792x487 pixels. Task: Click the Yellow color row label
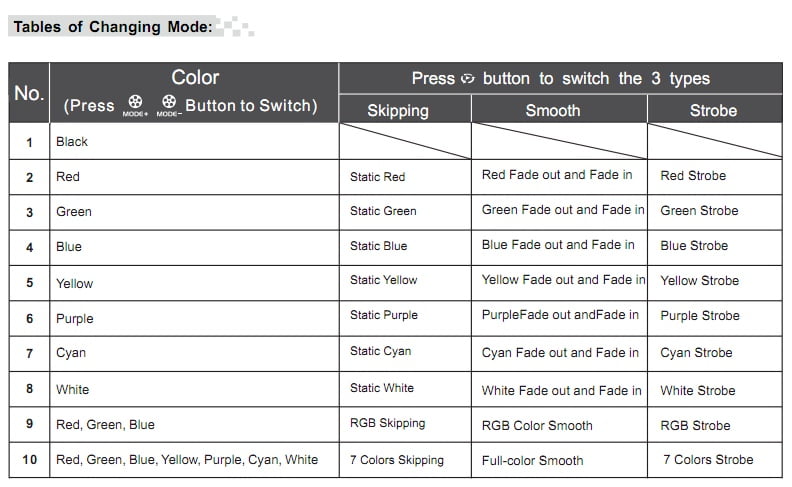[x=74, y=283]
